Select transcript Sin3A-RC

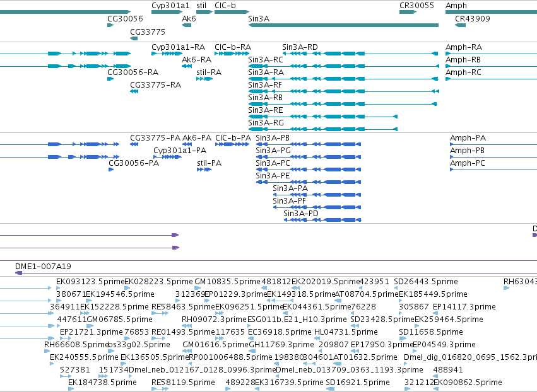(266, 60)
